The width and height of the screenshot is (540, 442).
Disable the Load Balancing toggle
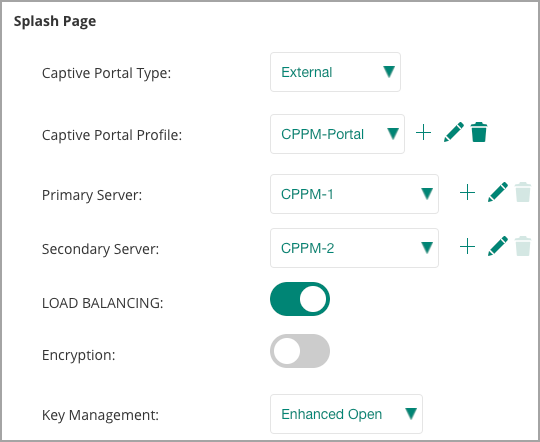[300, 299]
